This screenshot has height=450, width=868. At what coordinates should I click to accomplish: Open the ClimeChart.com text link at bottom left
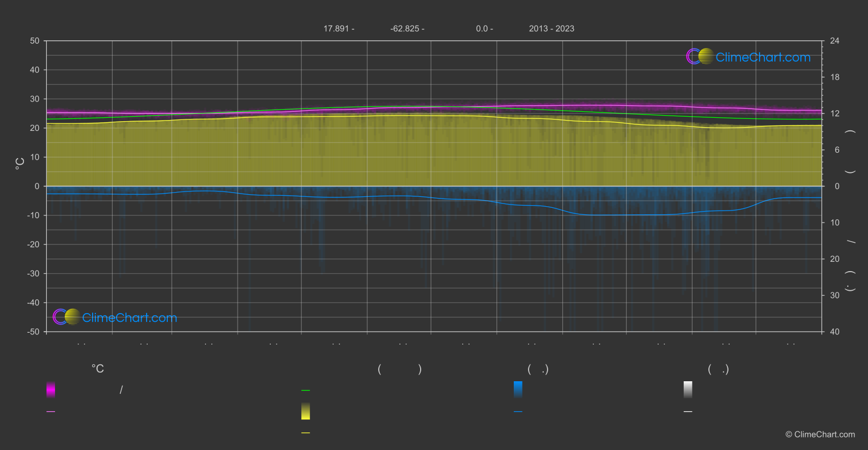point(130,317)
